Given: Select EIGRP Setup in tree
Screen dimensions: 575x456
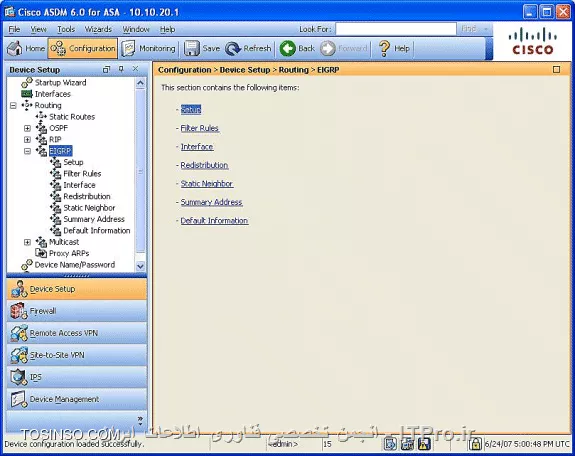Looking at the screenshot, I should 73,162.
